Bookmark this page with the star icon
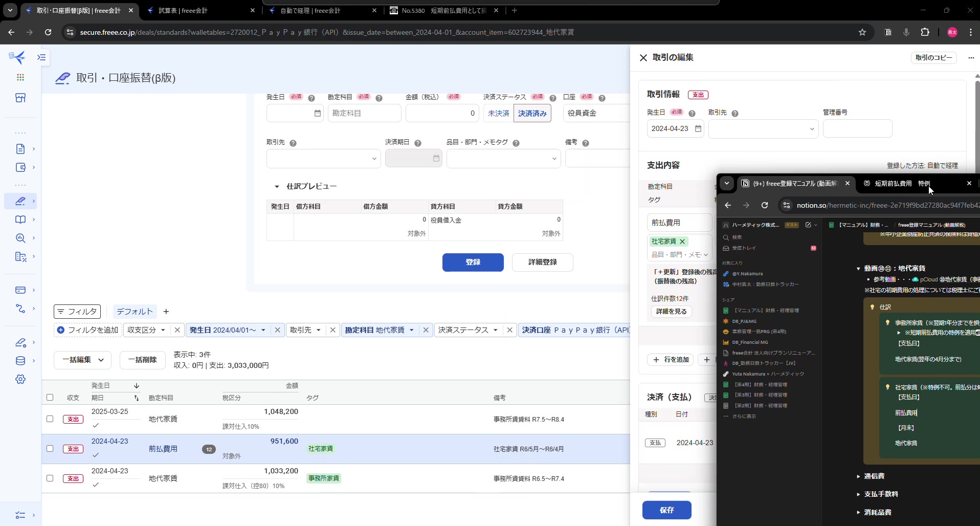 [x=862, y=32]
